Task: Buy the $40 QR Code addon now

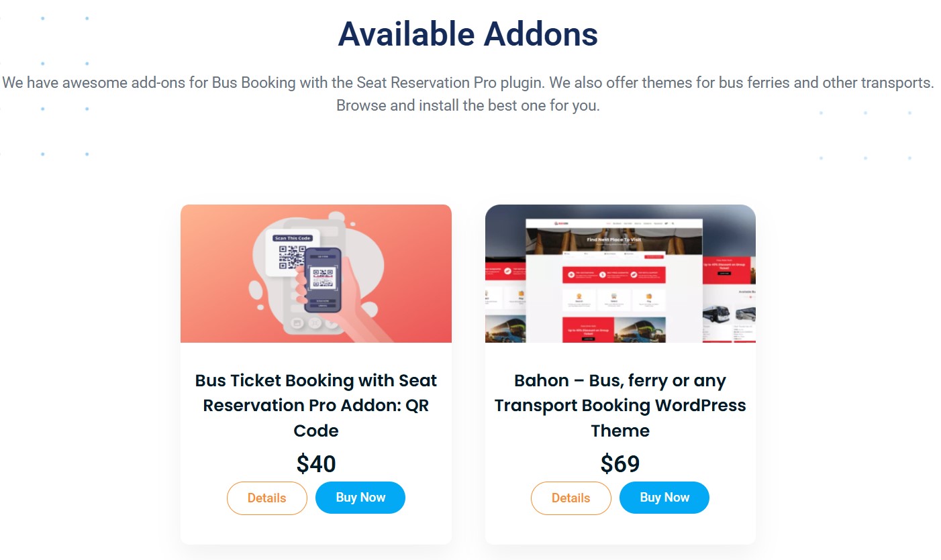Action: [360, 497]
